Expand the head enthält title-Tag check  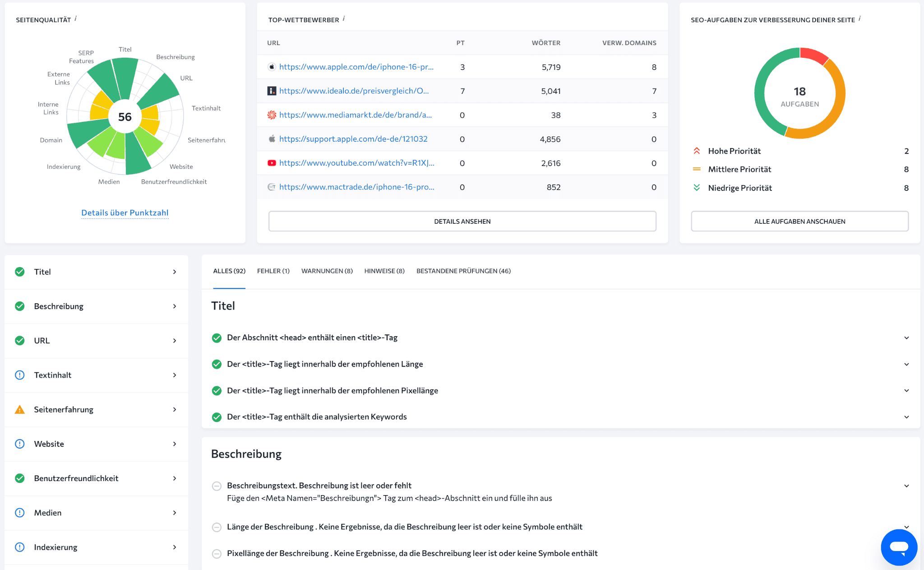(906, 338)
